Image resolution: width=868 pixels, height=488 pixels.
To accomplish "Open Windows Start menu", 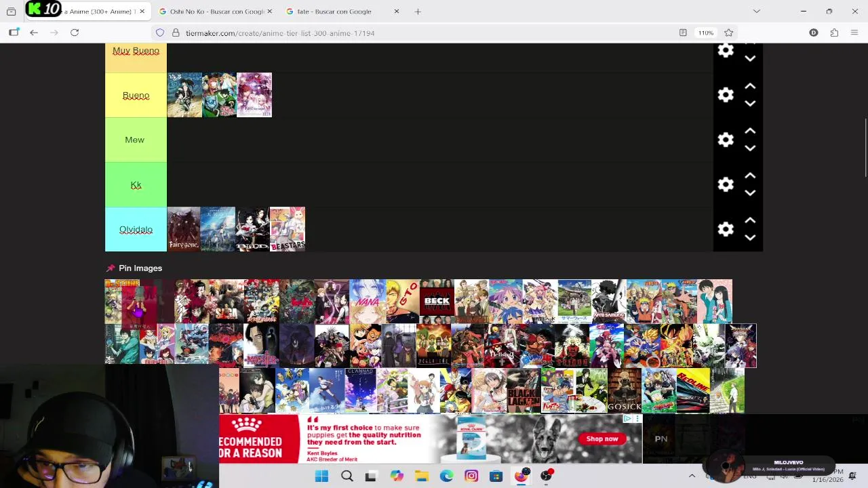I will click(321, 476).
